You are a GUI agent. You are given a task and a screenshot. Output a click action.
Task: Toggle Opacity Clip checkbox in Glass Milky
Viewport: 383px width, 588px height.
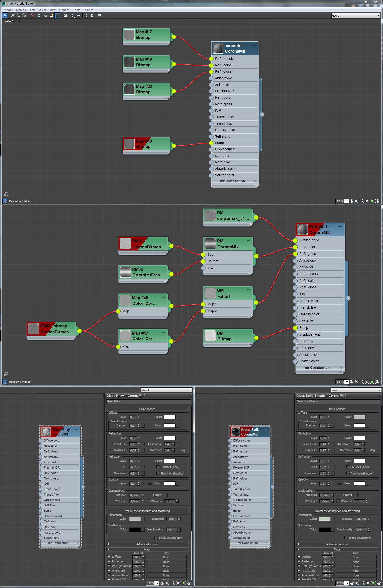144,483
